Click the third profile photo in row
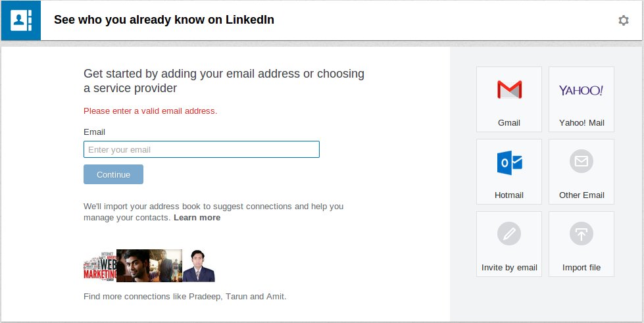This screenshot has height=323, width=644. click(x=166, y=266)
